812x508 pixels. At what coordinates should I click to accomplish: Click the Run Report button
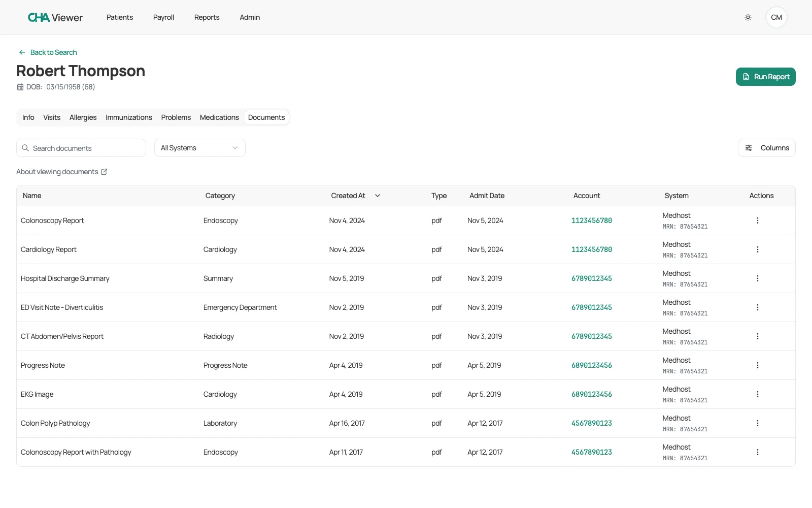click(x=766, y=77)
